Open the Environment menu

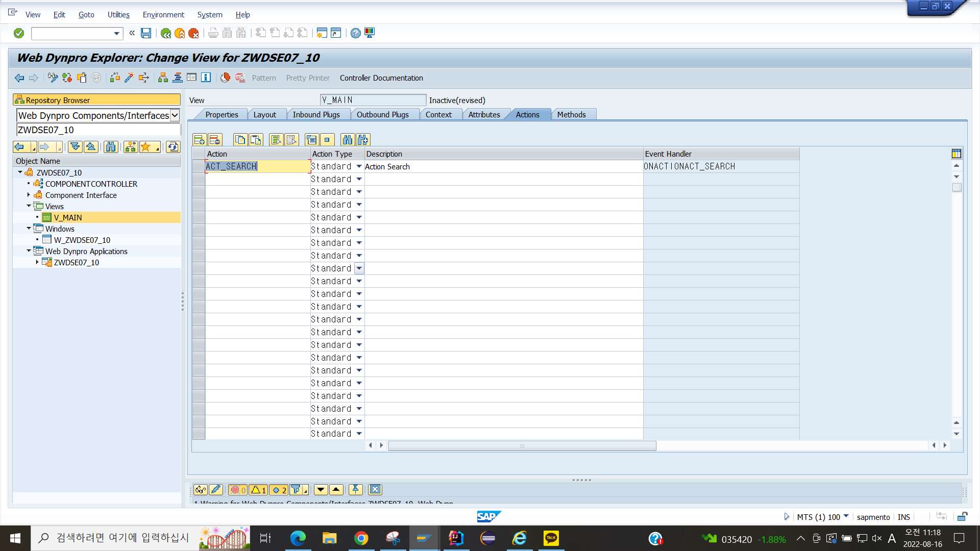tap(163, 15)
